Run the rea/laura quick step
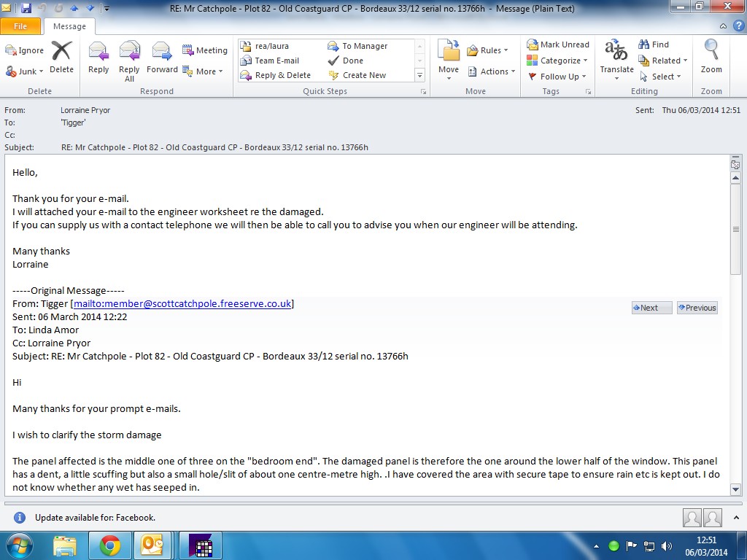The height and width of the screenshot is (560, 747). pos(265,46)
